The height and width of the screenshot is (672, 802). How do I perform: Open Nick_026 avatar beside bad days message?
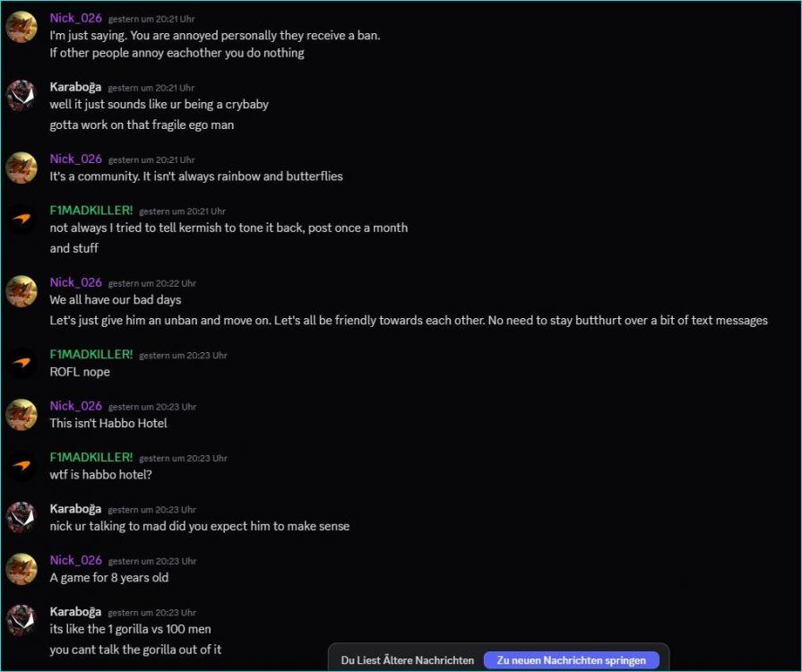(x=22, y=291)
